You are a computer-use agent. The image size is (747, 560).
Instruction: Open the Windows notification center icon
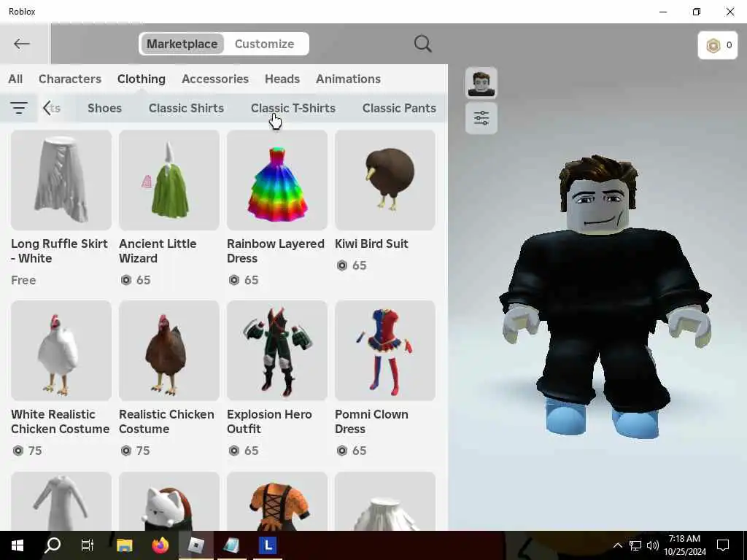coord(723,545)
